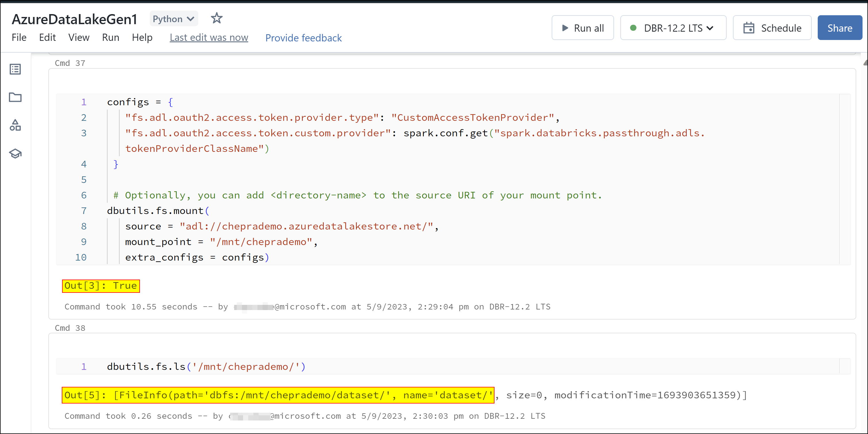Open the workspace folder browser icon
Image resolution: width=868 pixels, height=434 pixels.
pyautogui.click(x=15, y=97)
